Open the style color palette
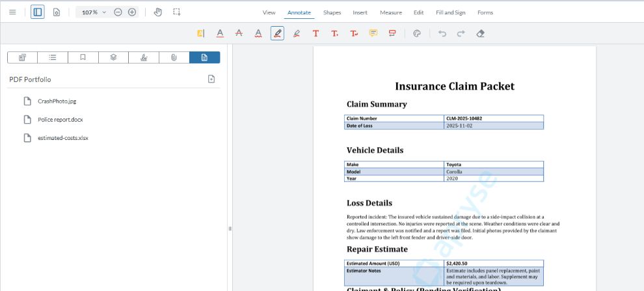644x291 pixels. pos(417,33)
